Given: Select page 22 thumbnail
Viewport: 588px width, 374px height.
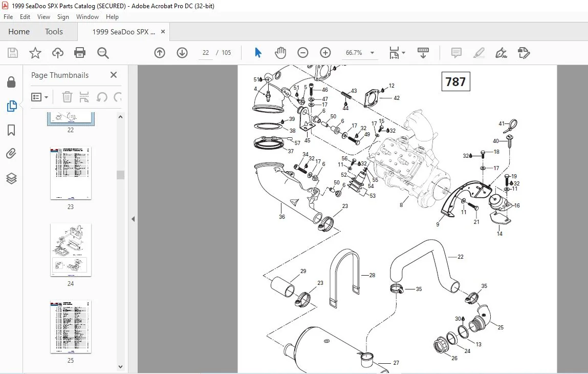Looking at the screenshot, I should click(x=71, y=118).
